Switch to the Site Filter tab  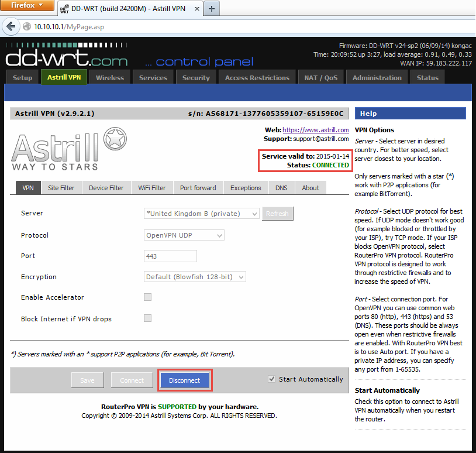(61, 188)
